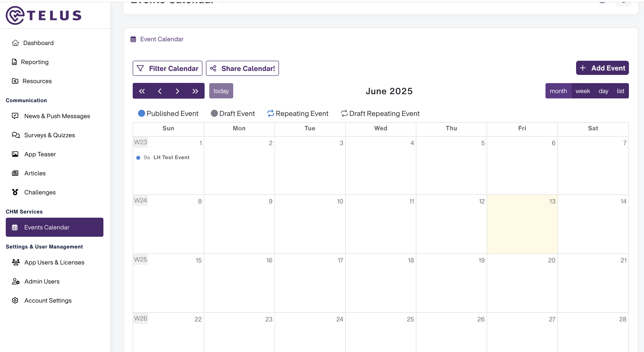Jump forward one year with double chevron
The width and height of the screenshot is (644, 352).
pyautogui.click(x=195, y=91)
